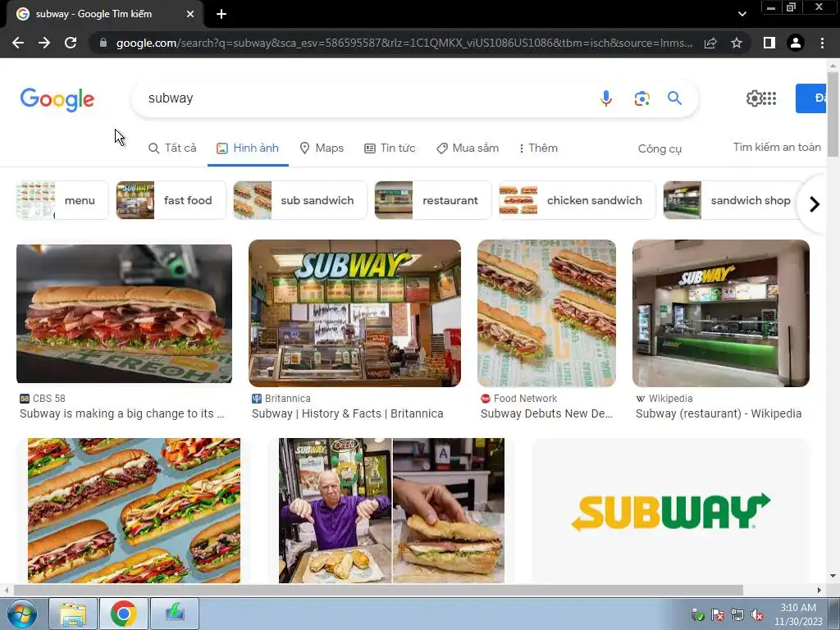Screen dimensions: 840x630
Task: Open File Explorer in taskbar
Action: [x=73, y=614]
